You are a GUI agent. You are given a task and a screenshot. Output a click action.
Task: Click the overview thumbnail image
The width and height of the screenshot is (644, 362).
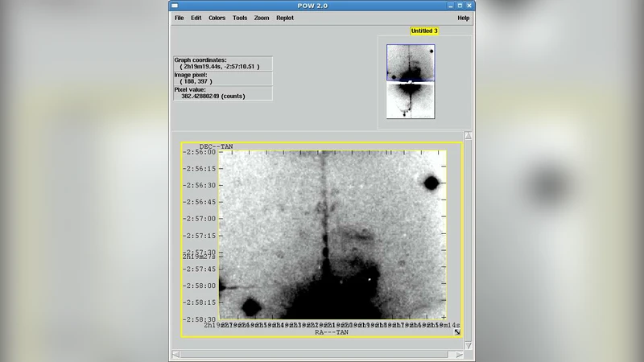point(411,81)
